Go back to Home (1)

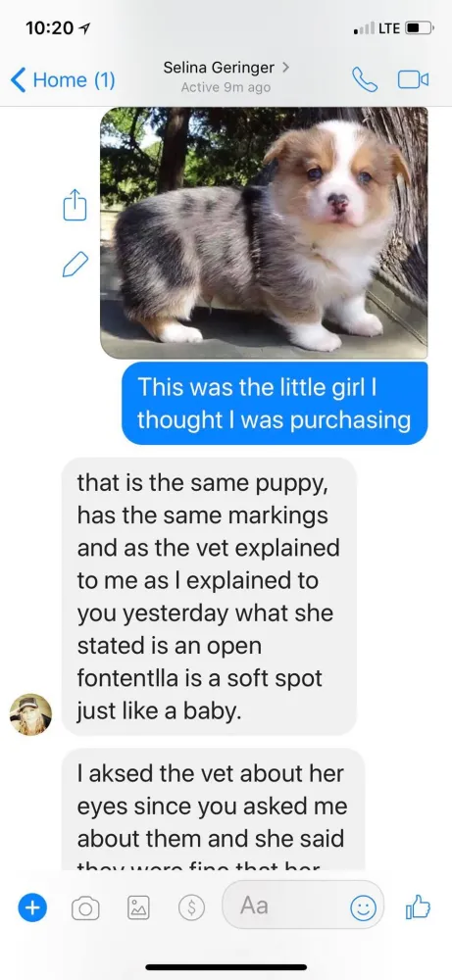point(63,80)
